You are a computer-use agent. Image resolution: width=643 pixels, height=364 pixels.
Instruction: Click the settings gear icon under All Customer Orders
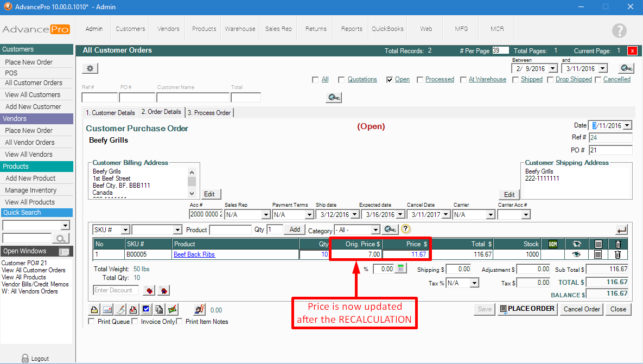coord(90,68)
